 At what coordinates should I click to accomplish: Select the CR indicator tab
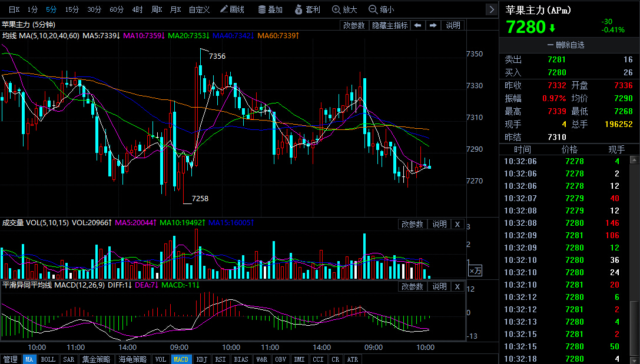click(x=336, y=359)
